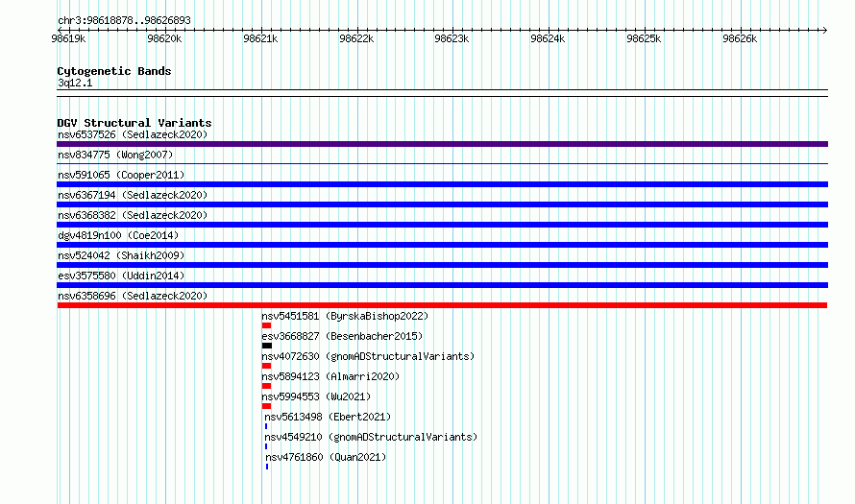Open the nsv524042 (Shaikh2009) label
Screen dimensions: 855x504
point(121,255)
